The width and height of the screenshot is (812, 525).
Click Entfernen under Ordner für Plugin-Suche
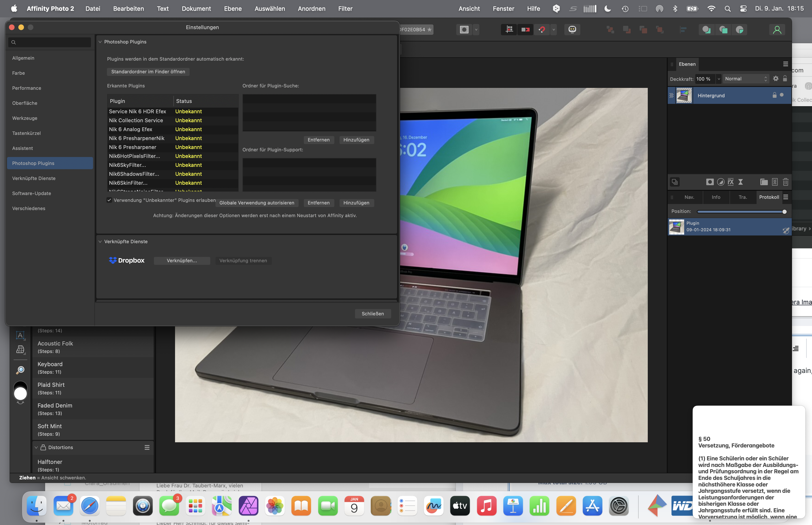[318, 140]
